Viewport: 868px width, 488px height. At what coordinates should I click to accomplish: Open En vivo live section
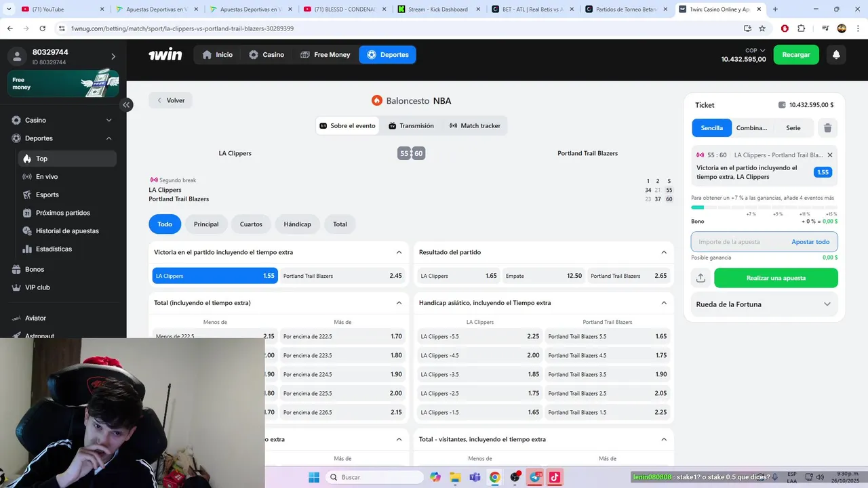(67, 176)
